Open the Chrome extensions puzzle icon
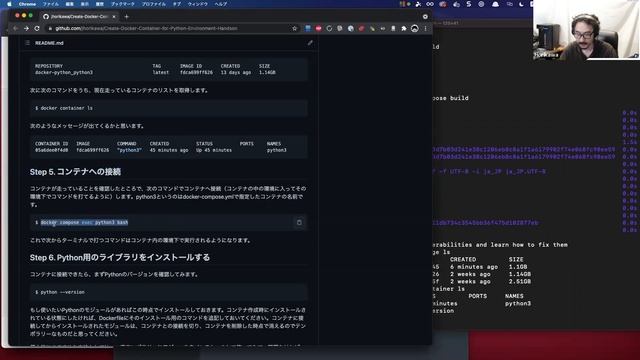640x360 pixels. tap(404, 28)
